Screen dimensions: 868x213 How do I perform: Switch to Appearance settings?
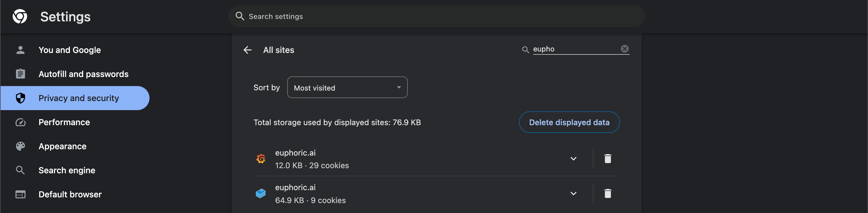[62, 147]
